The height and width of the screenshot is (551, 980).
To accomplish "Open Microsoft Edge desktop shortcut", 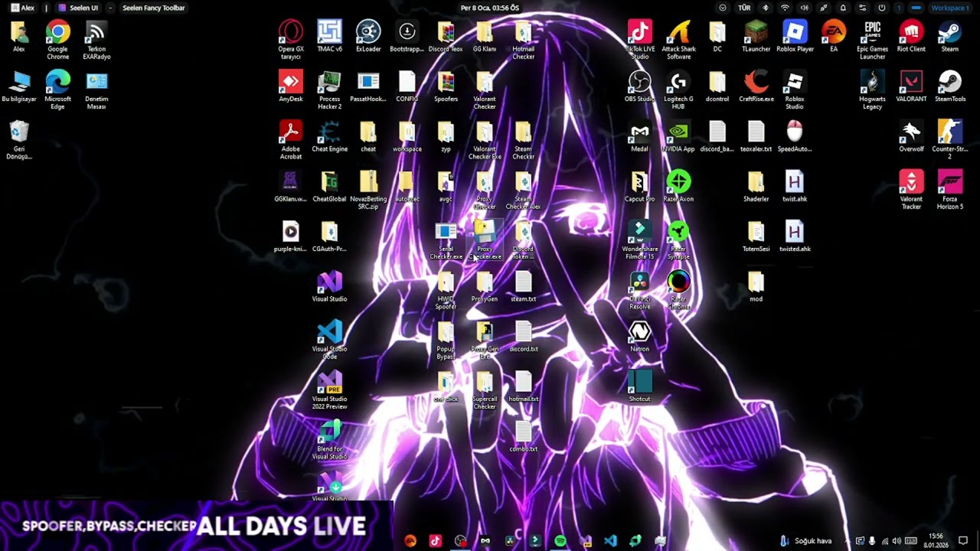I will click(x=57, y=90).
